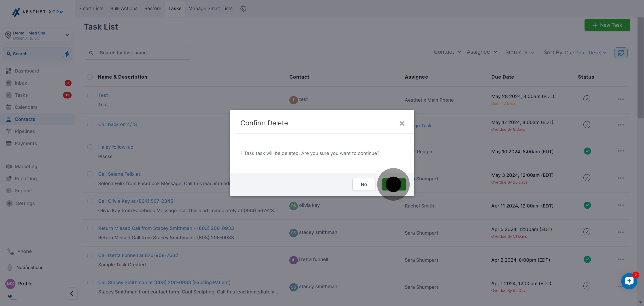Open the chat widget with 2 notifications
This screenshot has height=306, width=644.
[629, 281]
